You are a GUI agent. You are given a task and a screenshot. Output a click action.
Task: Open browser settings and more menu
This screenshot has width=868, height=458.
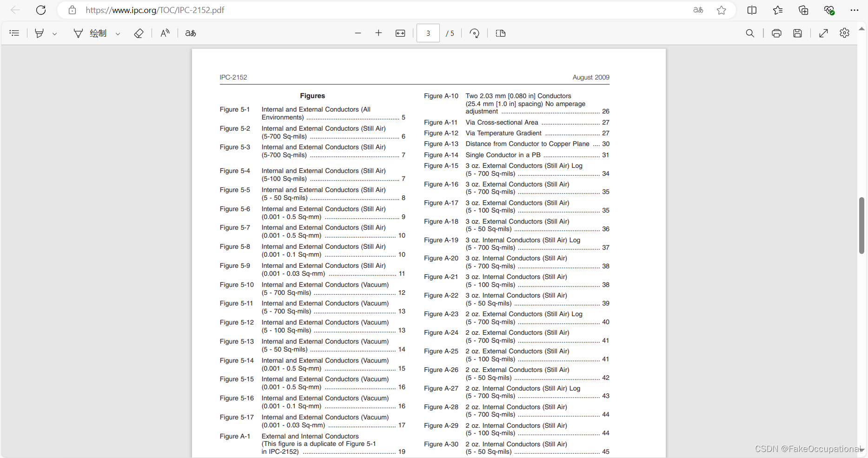(855, 10)
